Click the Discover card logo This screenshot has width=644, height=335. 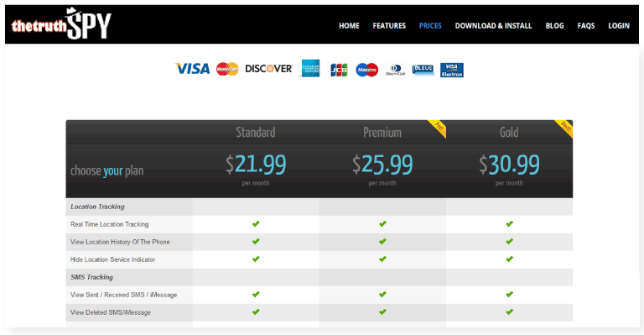click(269, 69)
